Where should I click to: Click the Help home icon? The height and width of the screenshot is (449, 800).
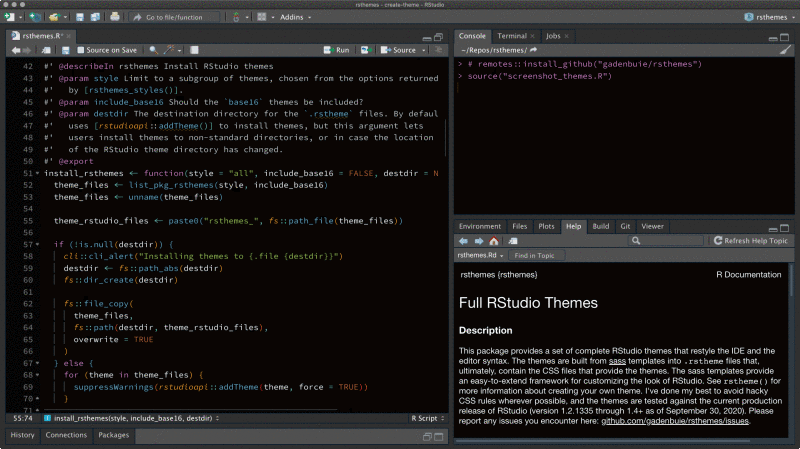[494, 241]
